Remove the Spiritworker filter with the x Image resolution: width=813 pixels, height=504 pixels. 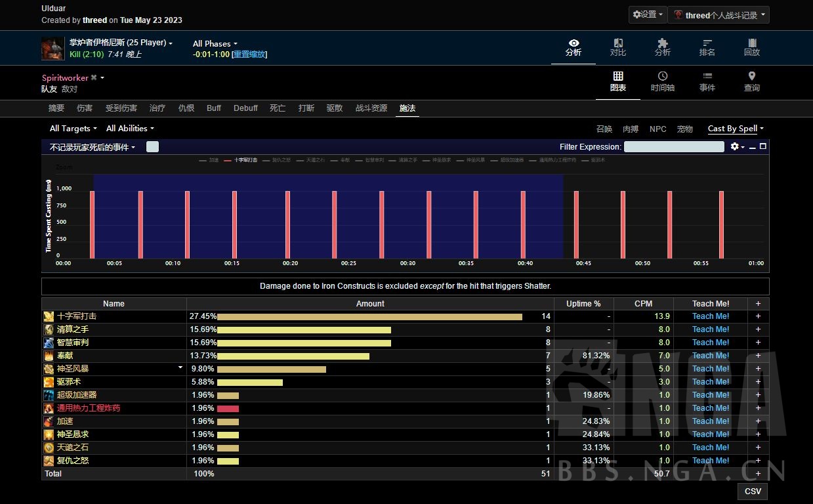94,77
